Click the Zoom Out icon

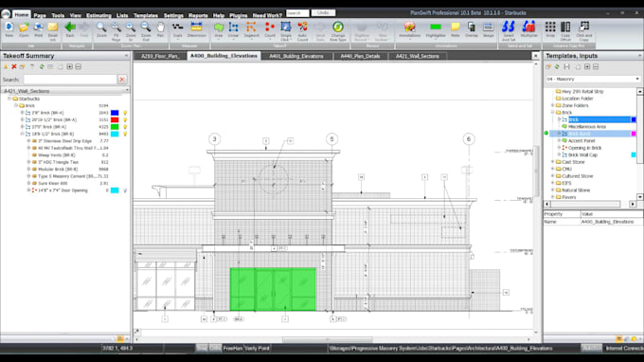click(x=146, y=27)
